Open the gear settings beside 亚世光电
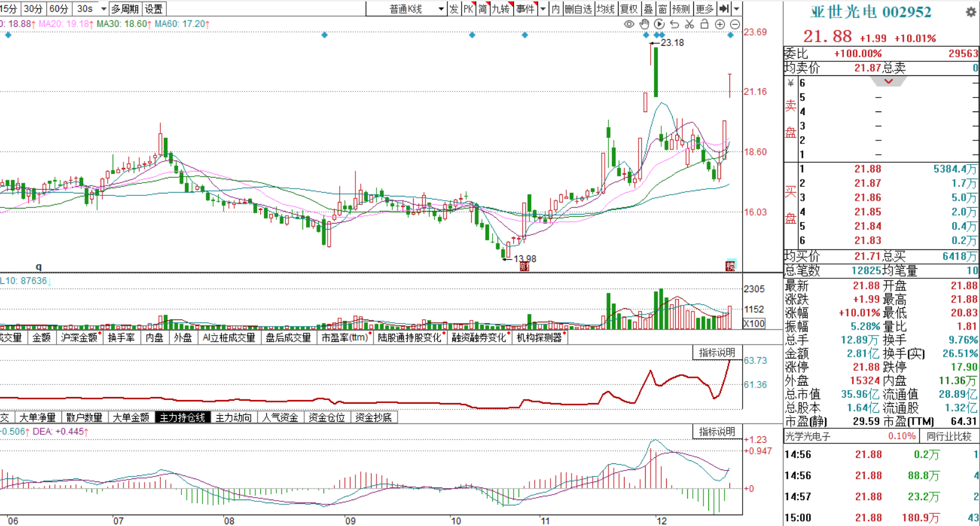 point(970,12)
